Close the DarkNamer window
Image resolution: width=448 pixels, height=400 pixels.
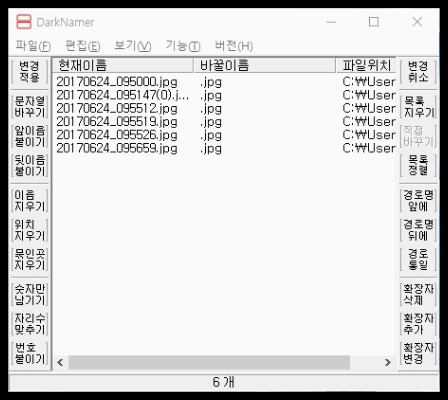[417, 22]
